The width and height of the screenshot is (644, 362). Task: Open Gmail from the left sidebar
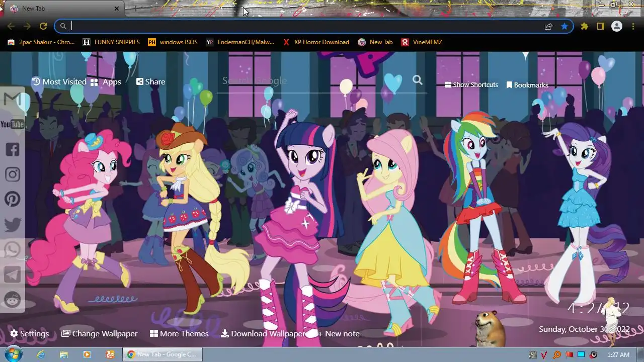[12, 100]
